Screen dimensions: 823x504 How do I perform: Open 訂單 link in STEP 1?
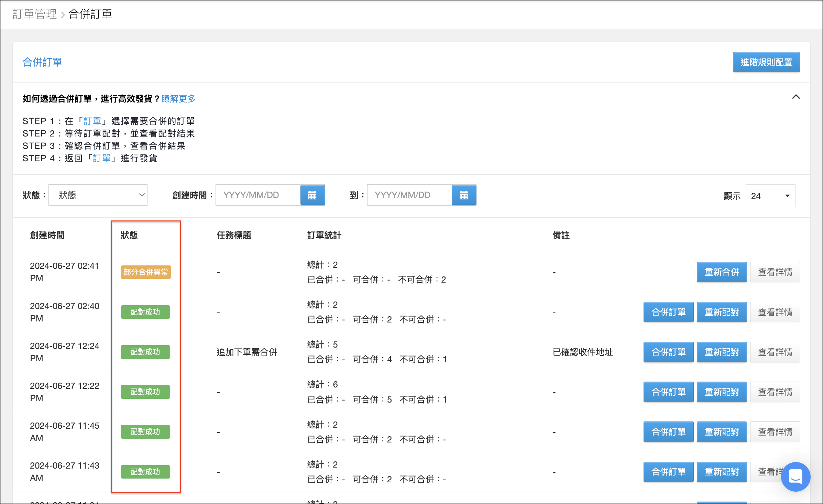92,121
